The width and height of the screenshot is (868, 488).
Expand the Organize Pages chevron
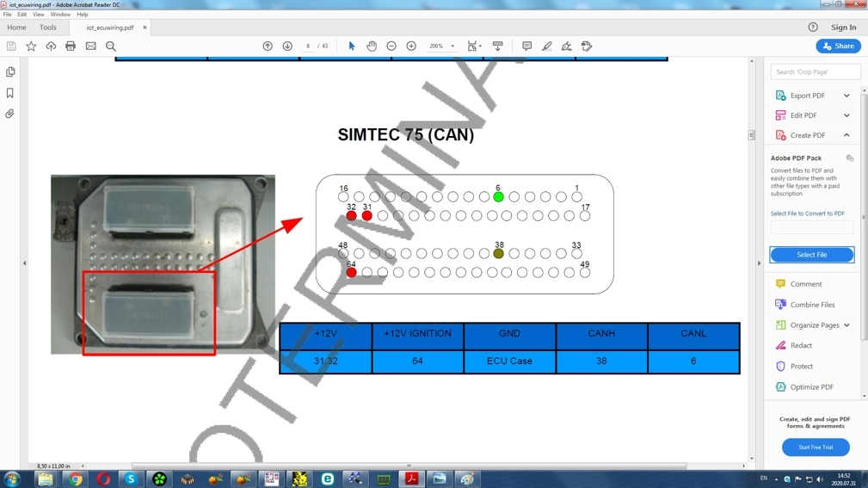(x=846, y=325)
